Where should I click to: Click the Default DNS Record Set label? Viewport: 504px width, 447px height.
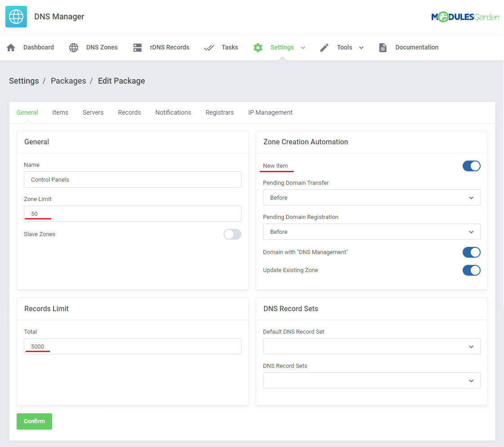(x=294, y=331)
